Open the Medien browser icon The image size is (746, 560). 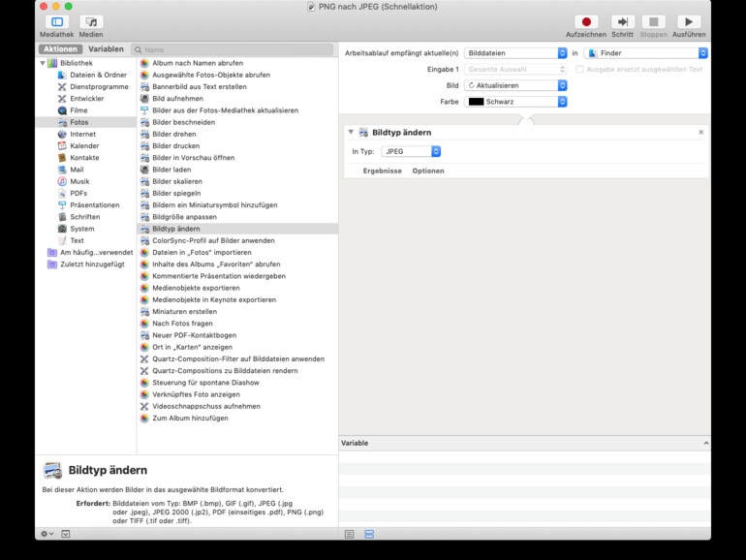(91, 21)
